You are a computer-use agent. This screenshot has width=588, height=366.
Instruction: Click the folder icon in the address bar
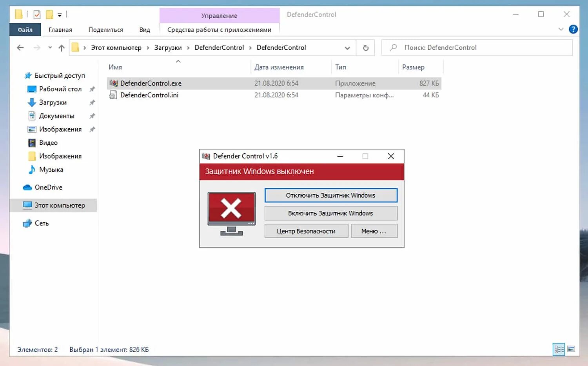[75, 47]
